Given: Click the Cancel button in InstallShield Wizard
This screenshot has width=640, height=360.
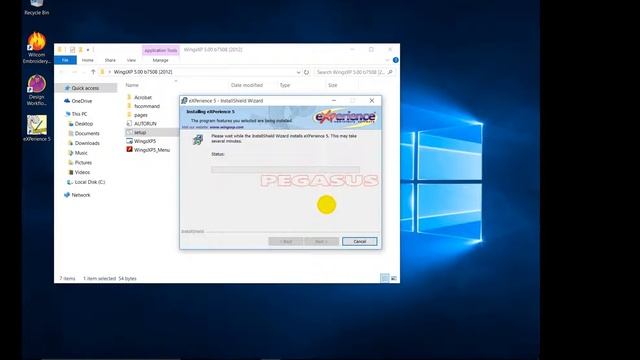Looking at the screenshot, I should tap(360, 242).
